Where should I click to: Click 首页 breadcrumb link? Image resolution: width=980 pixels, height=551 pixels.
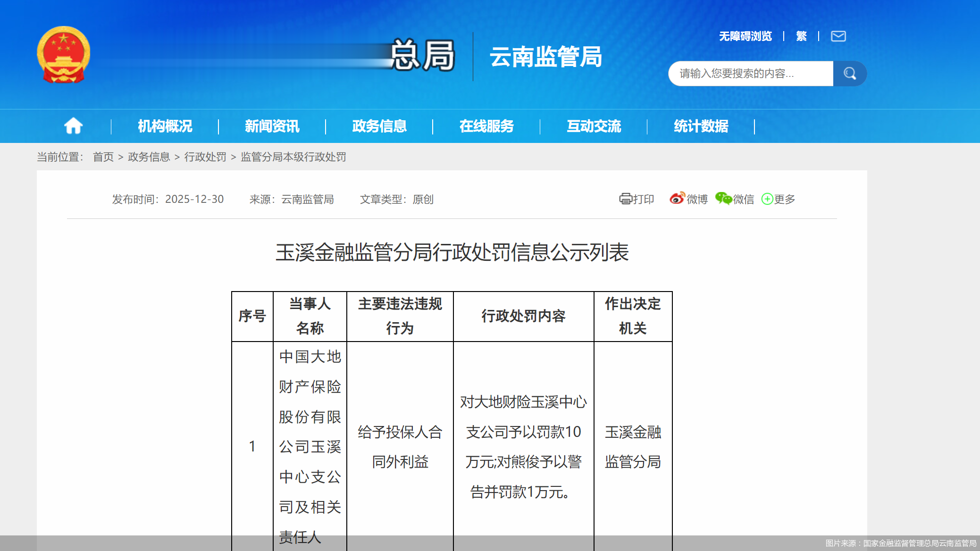[x=103, y=157]
